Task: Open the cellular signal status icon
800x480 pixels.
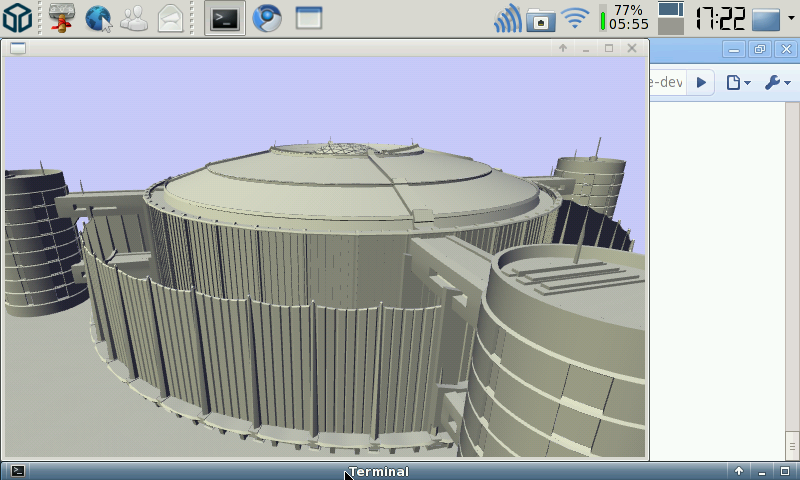Action: point(508,19)
